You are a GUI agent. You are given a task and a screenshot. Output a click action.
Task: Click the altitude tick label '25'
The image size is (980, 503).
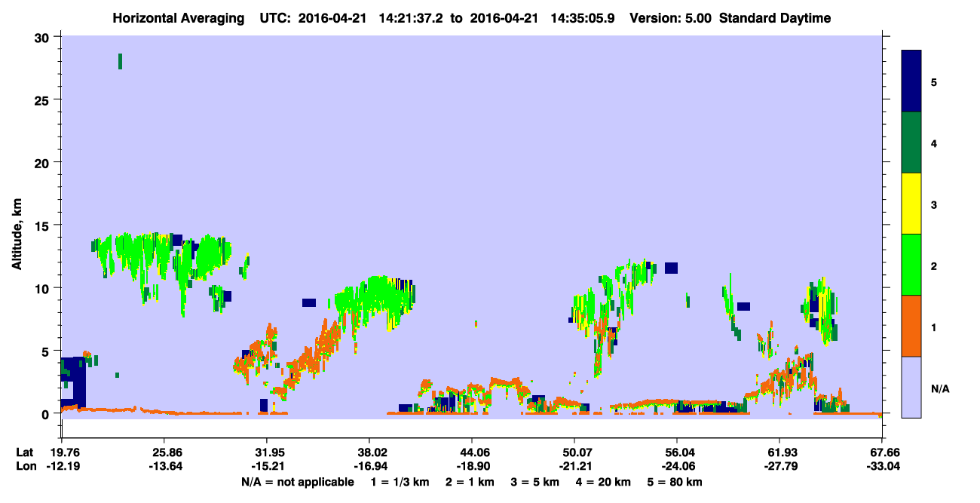coord(44,100)
